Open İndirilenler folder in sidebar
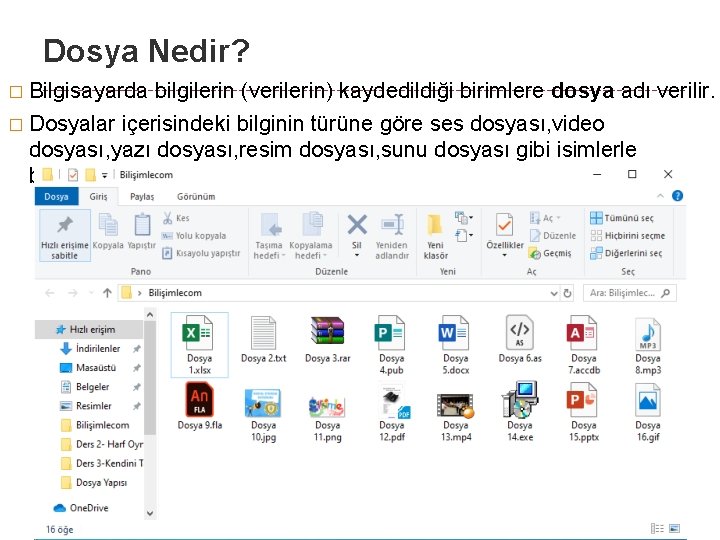Screen dimensions: 720x540 click(x=98, y=349)
